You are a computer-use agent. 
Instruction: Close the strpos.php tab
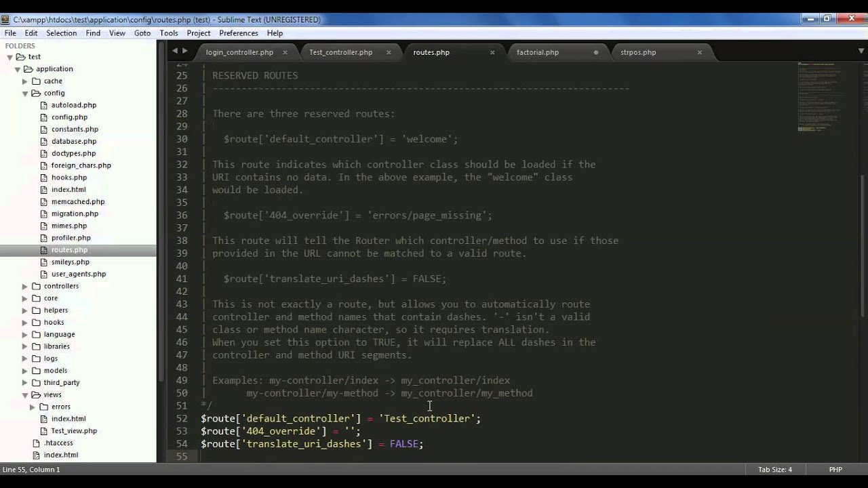point(700,52)
